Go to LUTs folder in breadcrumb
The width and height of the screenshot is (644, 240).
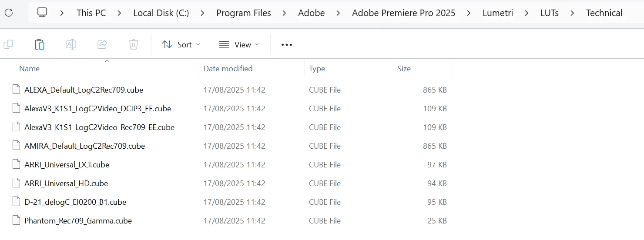pos(550,13)
